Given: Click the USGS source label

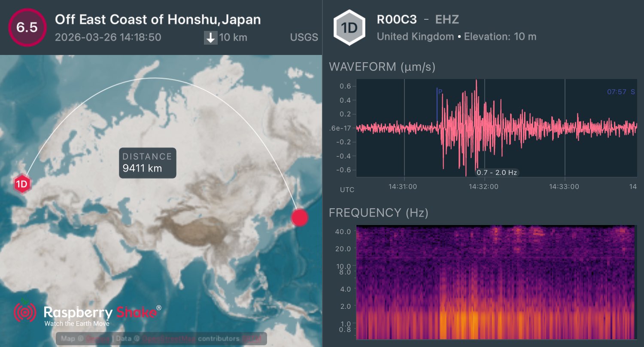Looking at the screenshot, I should coord(304,37).
